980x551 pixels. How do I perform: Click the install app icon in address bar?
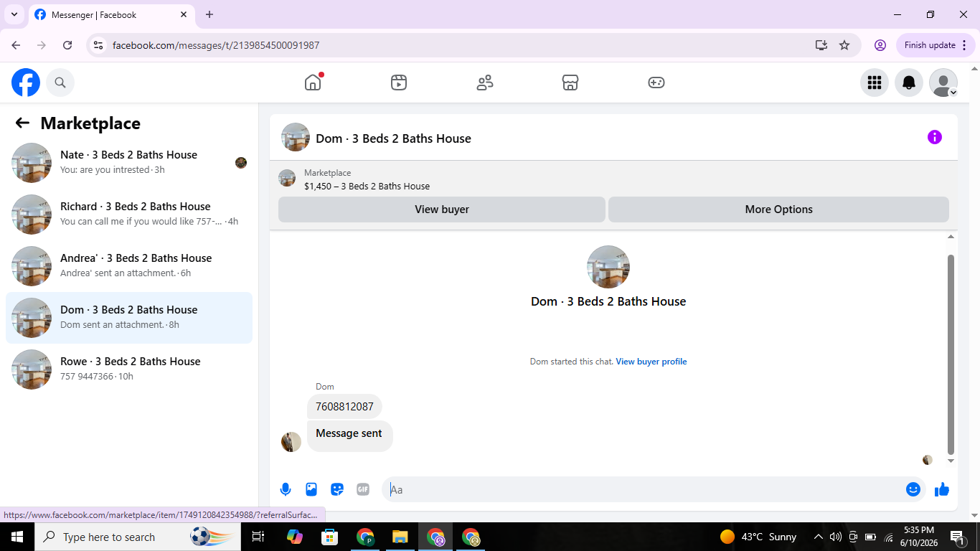pos(821,45)
